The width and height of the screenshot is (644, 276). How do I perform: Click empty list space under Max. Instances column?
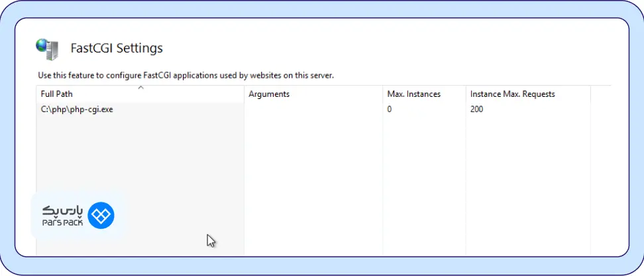[x=424, y=179]
